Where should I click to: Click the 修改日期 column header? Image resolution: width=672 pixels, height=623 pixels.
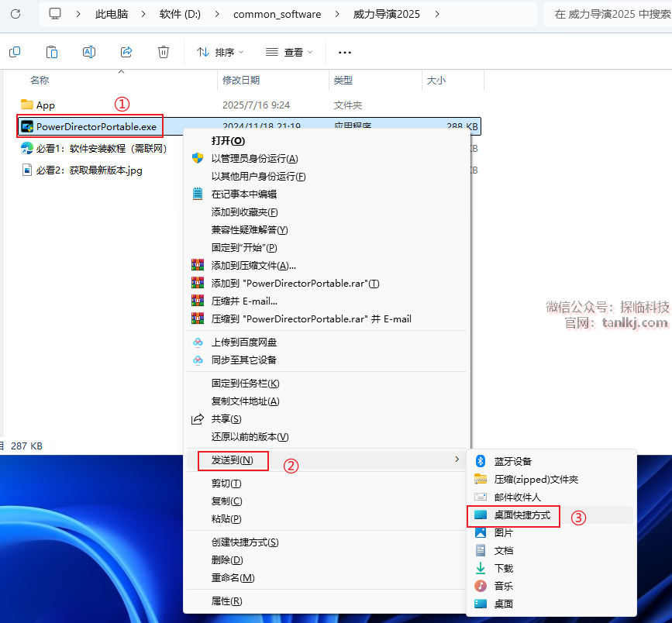click(x=241, y=80)
